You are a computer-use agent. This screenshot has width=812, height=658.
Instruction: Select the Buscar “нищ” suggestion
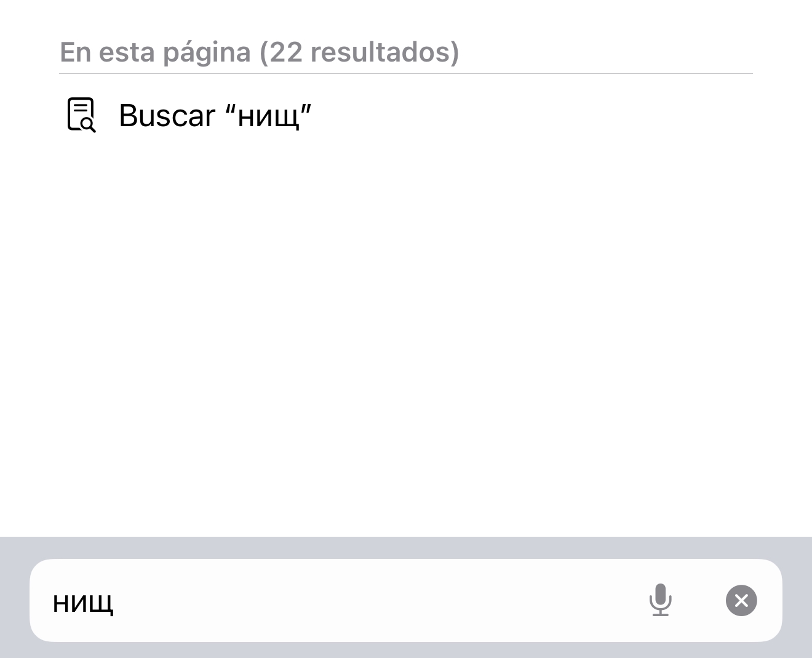point(406,115)
